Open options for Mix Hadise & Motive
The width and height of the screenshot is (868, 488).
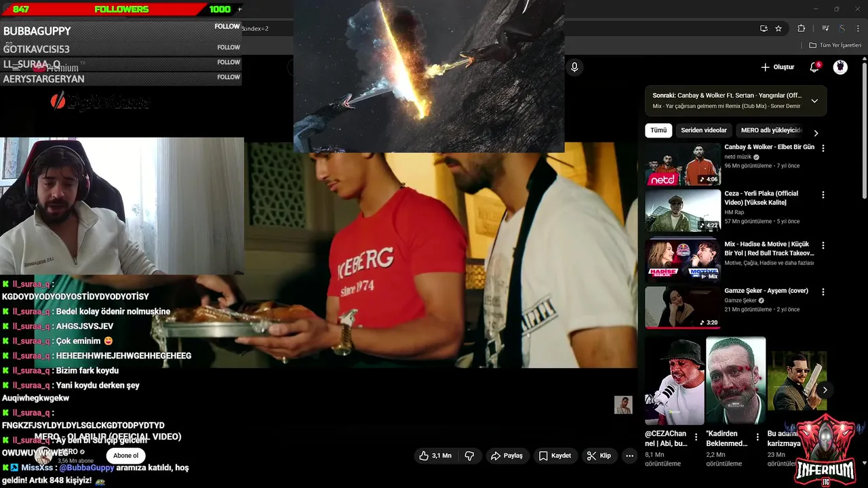pos(823,245)
